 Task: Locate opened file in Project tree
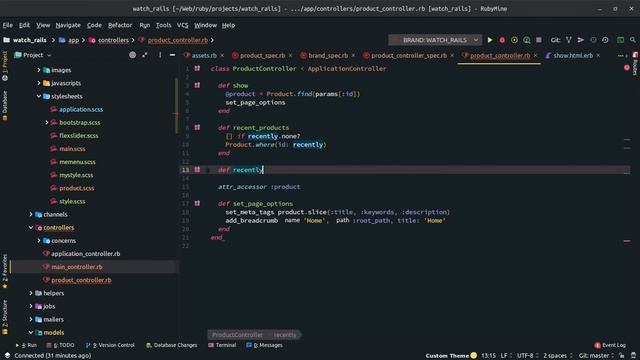pyautogui.click(x=133, y=55)
